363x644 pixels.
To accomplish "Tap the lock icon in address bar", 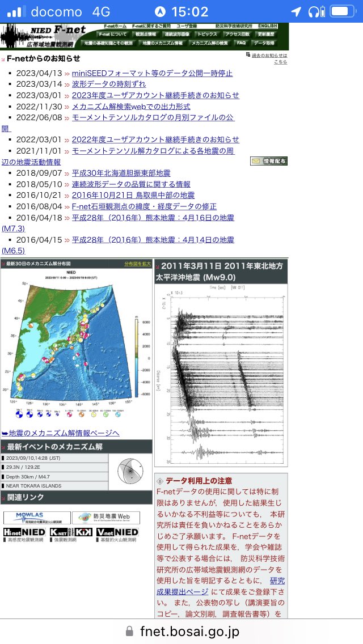I will point(129,631).
